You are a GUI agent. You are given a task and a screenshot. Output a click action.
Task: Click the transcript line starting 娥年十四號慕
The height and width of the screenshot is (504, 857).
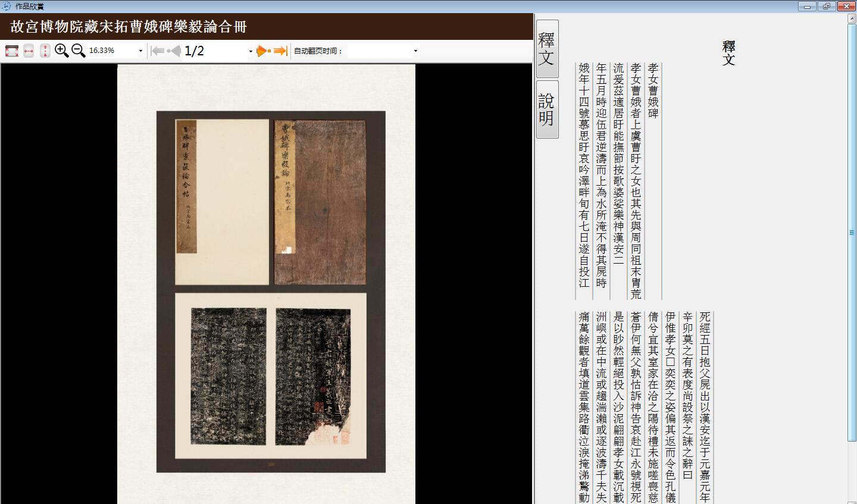584,176
